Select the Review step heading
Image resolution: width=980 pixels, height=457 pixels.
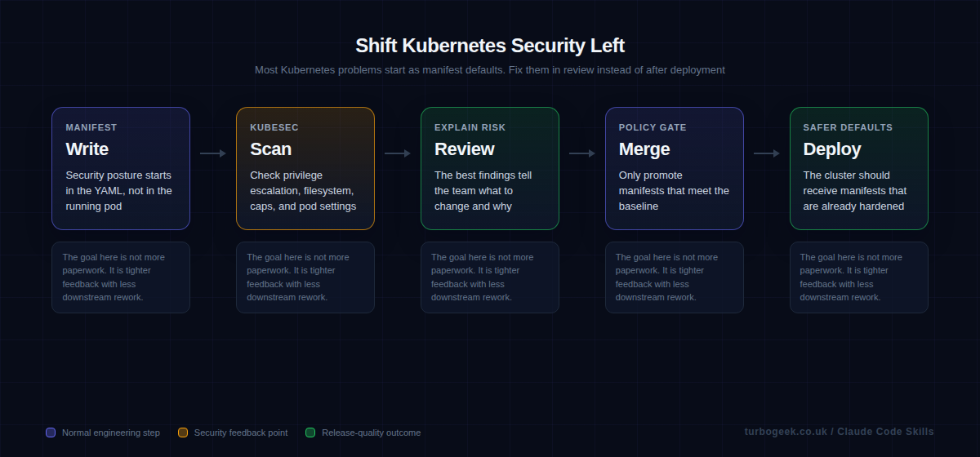(465, 149)
